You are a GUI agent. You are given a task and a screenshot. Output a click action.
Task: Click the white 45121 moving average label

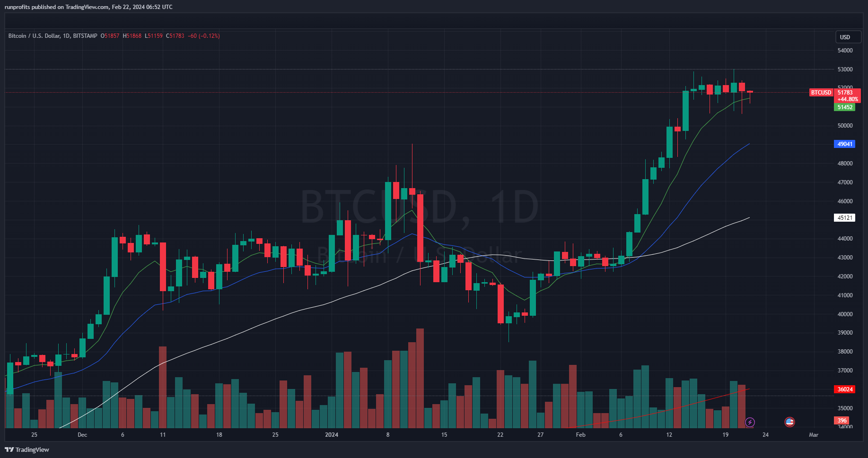click(x=845, y=218)
